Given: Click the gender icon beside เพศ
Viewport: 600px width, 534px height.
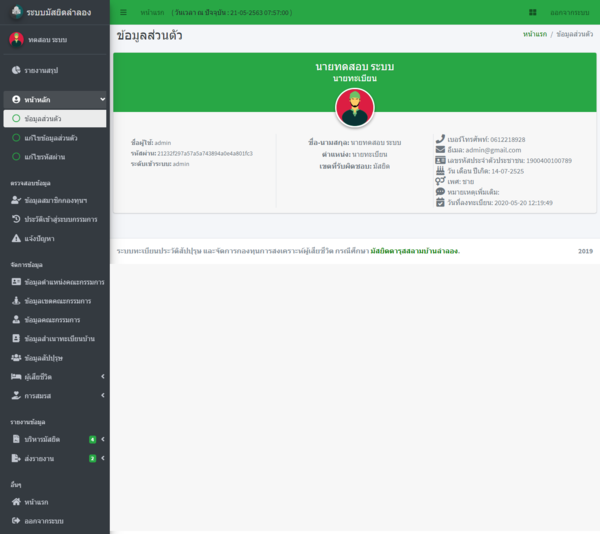Looking at the screenshot, I should (440, 181).
